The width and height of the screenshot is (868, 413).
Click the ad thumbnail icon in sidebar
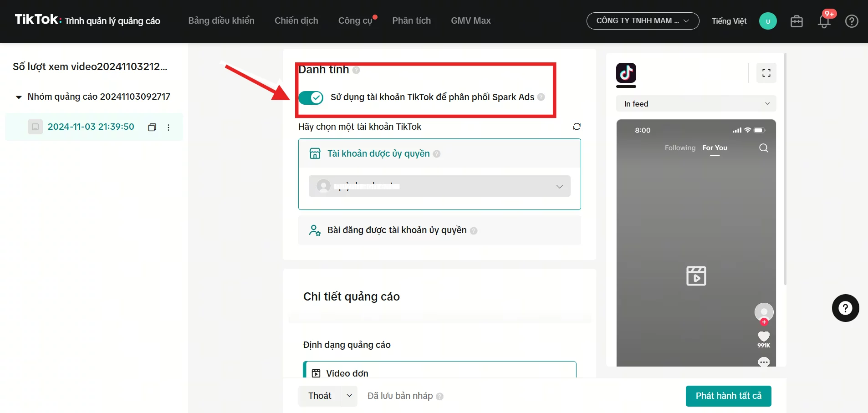pyautogui.click(x=35, y=127)
